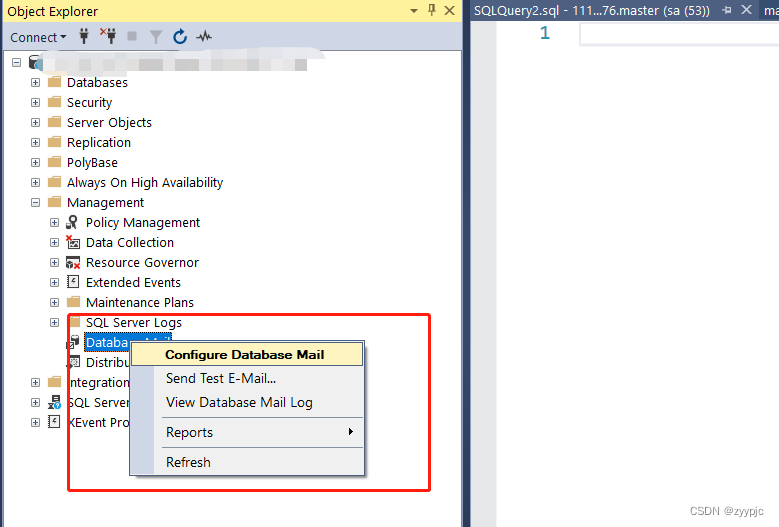Expand the Always On High Availability node
779x527 pixels.
pos(35,182)
